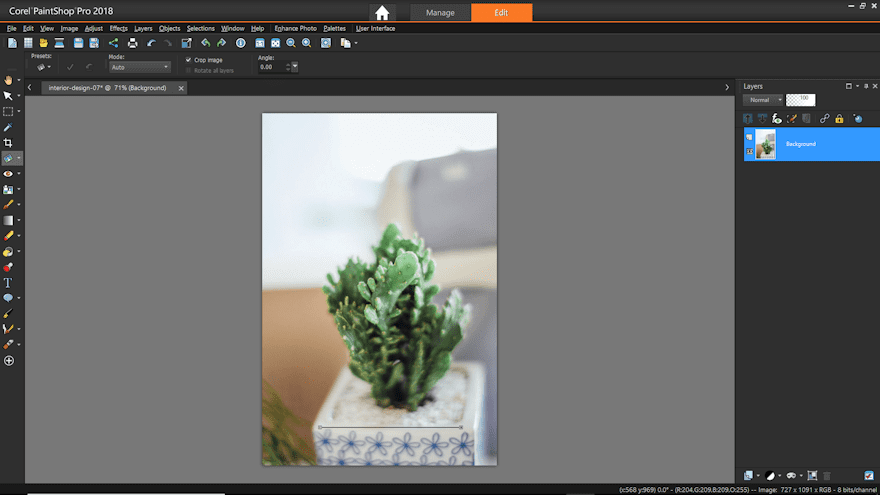Screen dimensions: 880x495
Task: Select the Pan hand tool
Action: tap(8, 79)
